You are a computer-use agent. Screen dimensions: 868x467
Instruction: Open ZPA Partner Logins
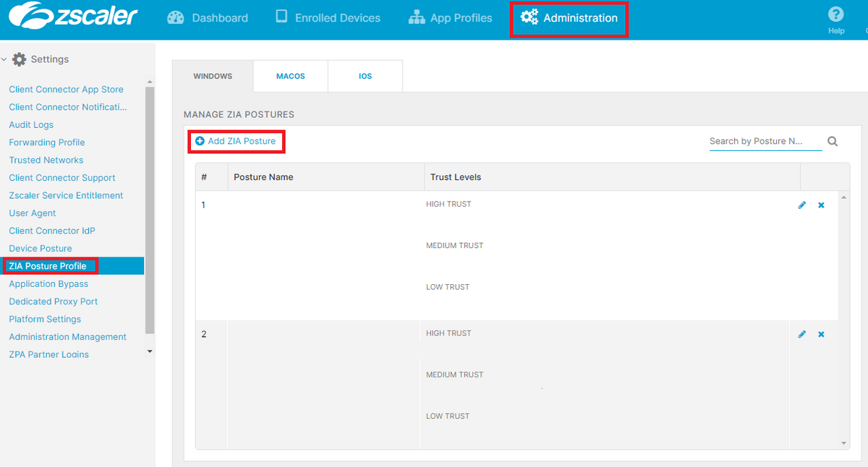48,355
